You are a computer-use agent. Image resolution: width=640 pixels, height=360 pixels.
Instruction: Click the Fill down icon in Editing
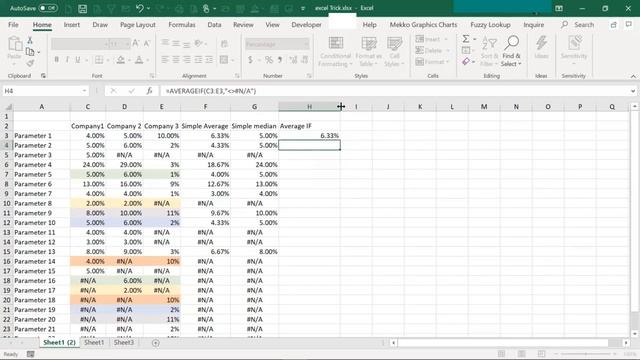pyautogui.click(x=466, y=50)
